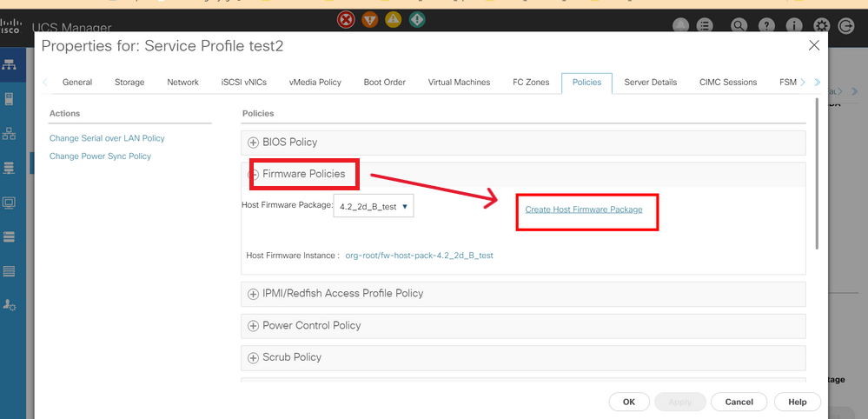Click the Cancel button
This screenshot has height=419, width=868.
click(739, 402)
